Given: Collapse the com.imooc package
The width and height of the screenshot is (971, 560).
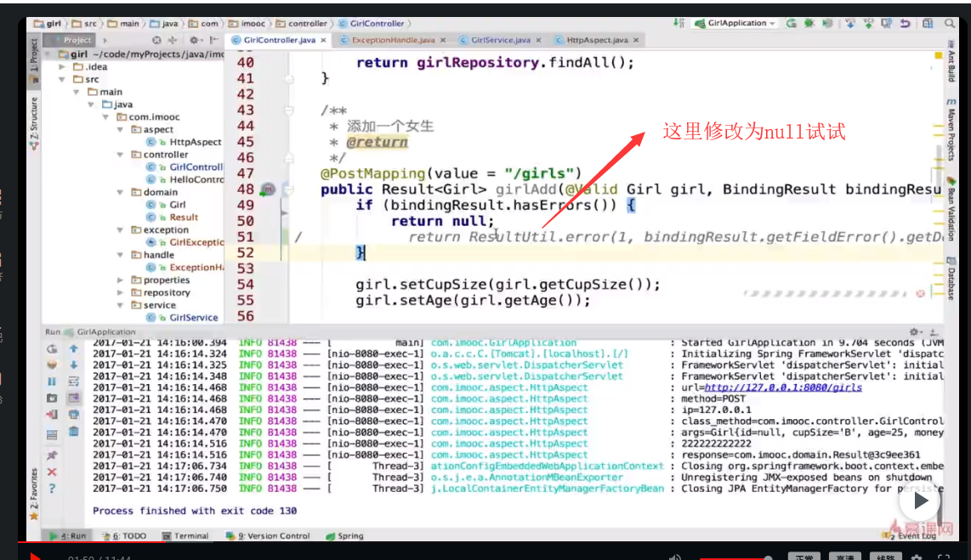Looking at the screenshot, I should (106, 117).
